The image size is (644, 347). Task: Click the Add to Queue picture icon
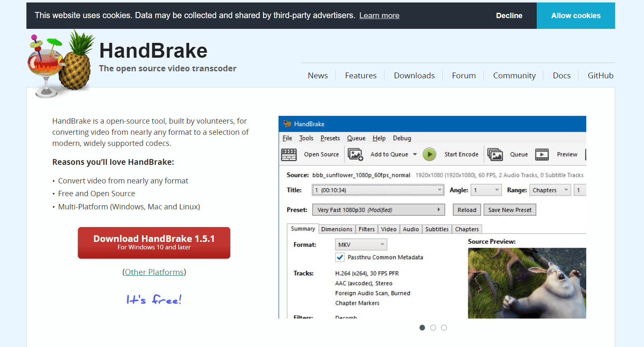[355, 155]
